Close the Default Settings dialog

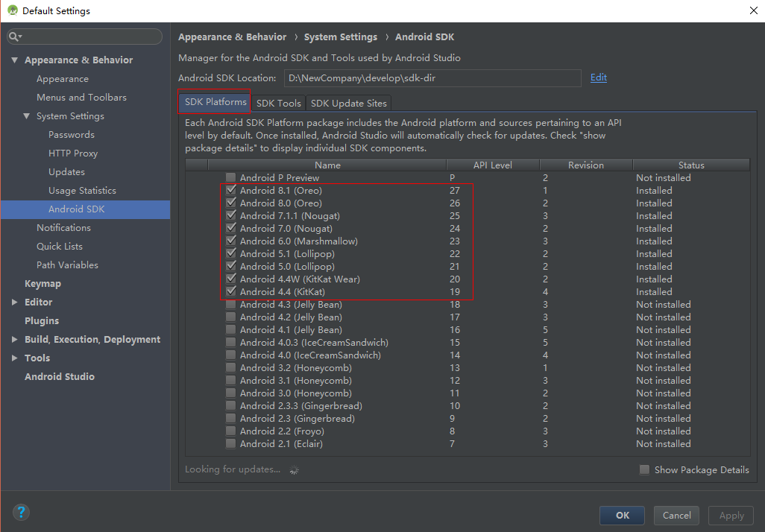coord(753,10)
